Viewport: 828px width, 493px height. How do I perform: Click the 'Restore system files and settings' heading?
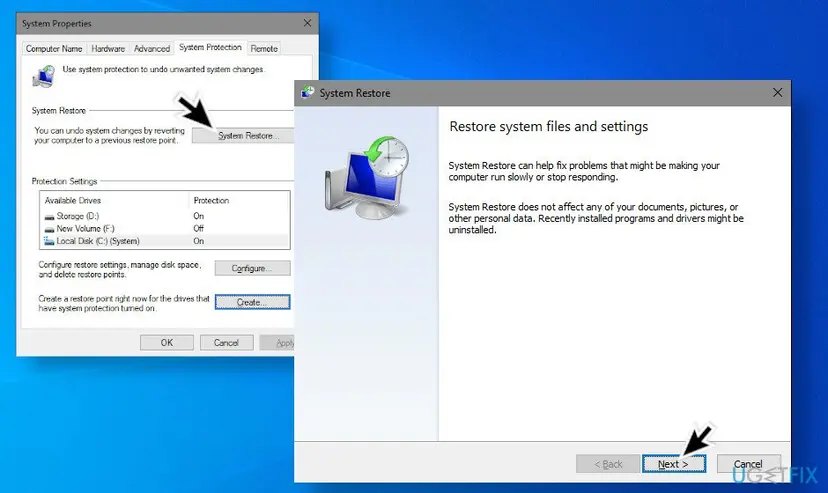(x=549, y=127)
